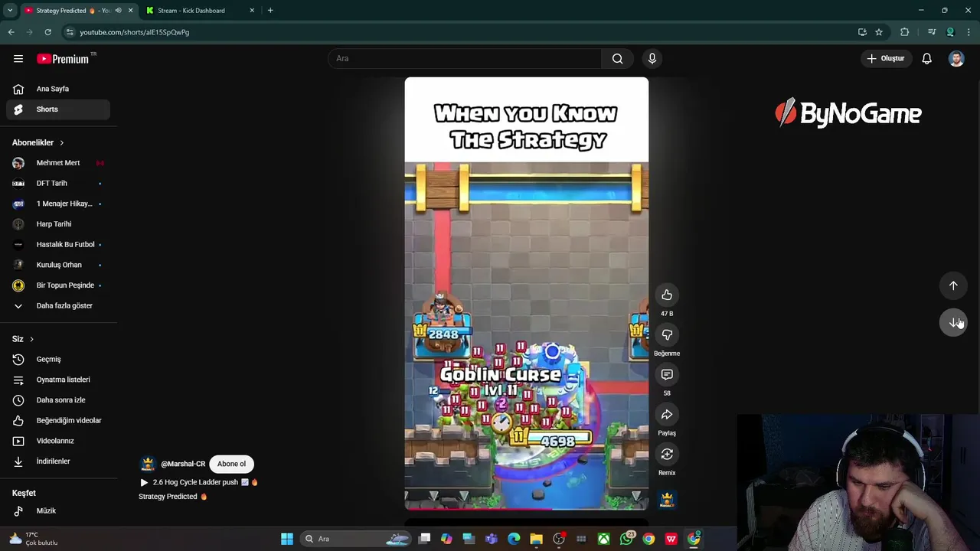Open the Windows Start menu
Screen dimensions: 980x551
click(287, 539)
